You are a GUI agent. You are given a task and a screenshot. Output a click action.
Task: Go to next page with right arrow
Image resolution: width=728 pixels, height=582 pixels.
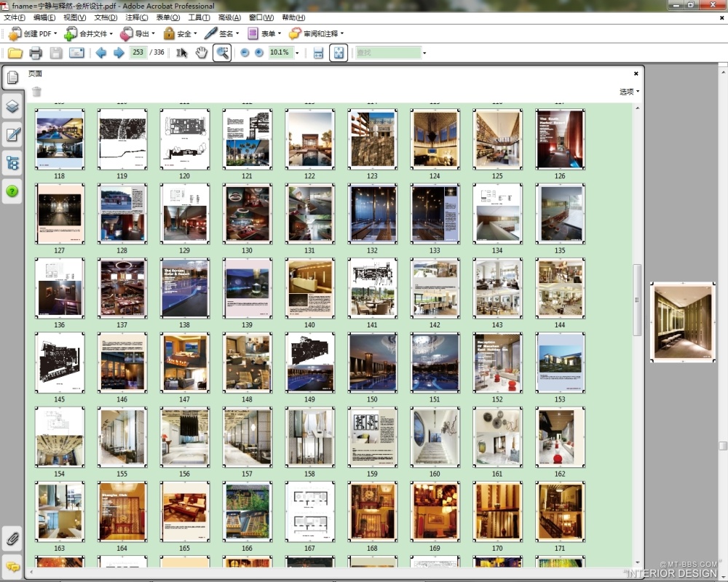[x=119, y=52]
